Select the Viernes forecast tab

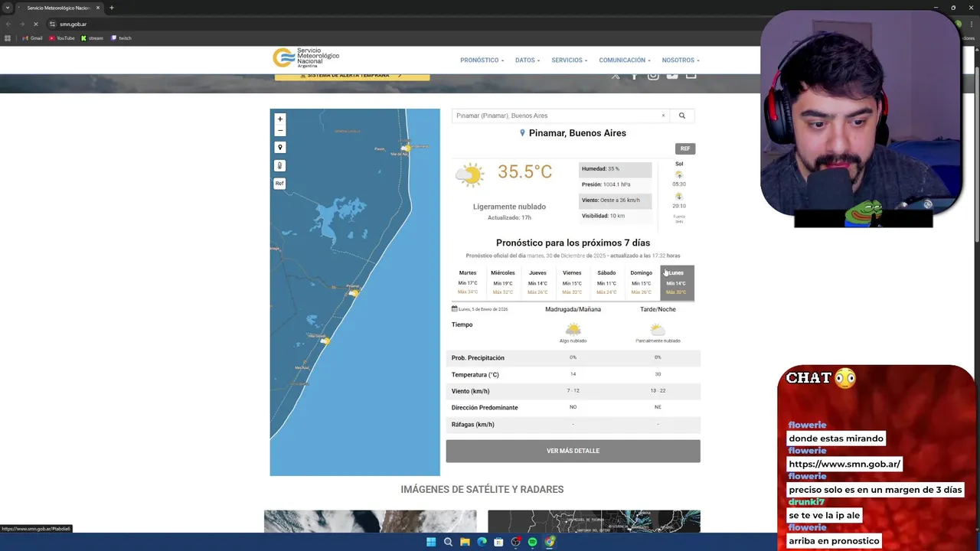[x=572, y=282]
